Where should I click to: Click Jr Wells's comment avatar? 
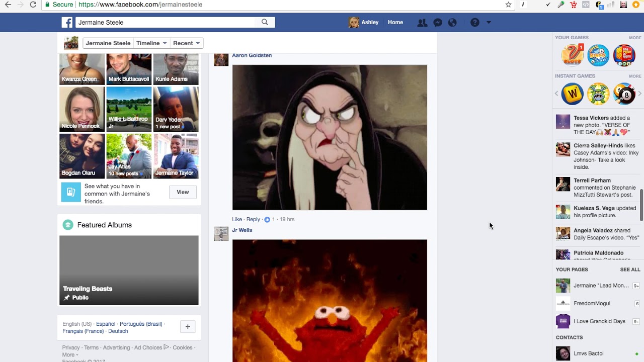tap(221, 234)
